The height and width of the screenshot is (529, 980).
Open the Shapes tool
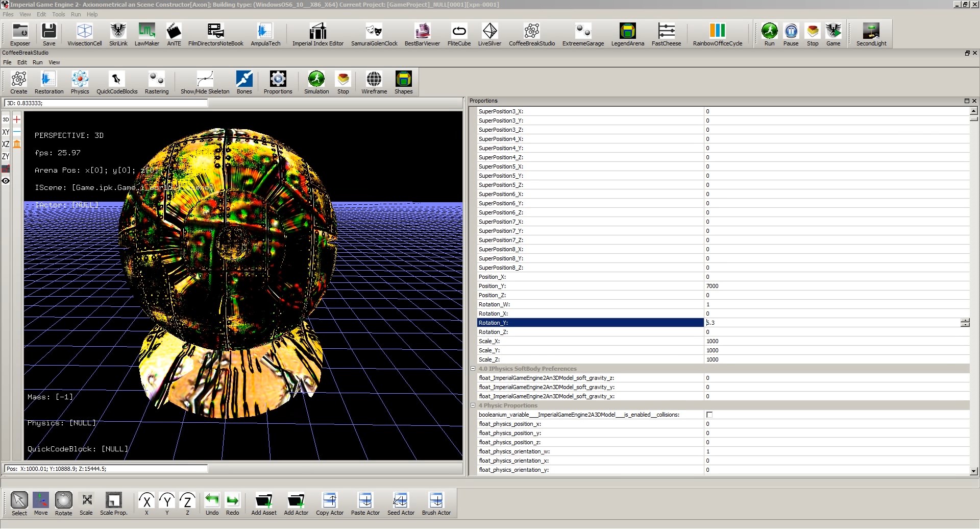point(403,82)
